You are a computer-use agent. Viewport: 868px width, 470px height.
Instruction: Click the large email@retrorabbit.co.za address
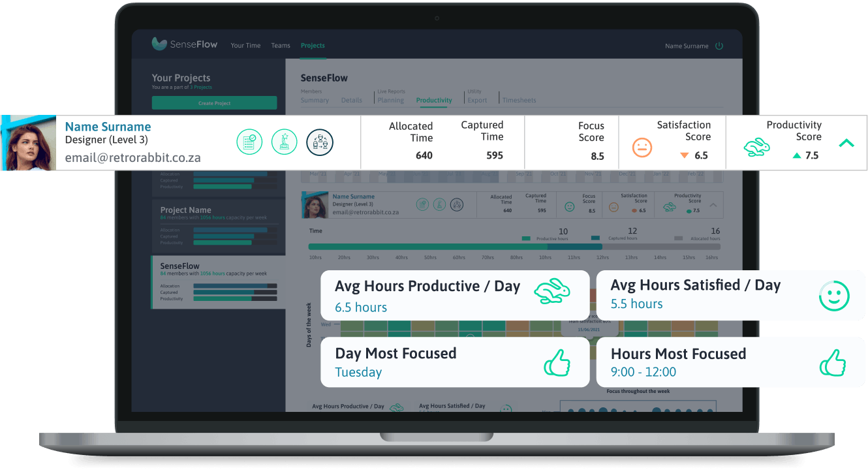coord(133,158)
